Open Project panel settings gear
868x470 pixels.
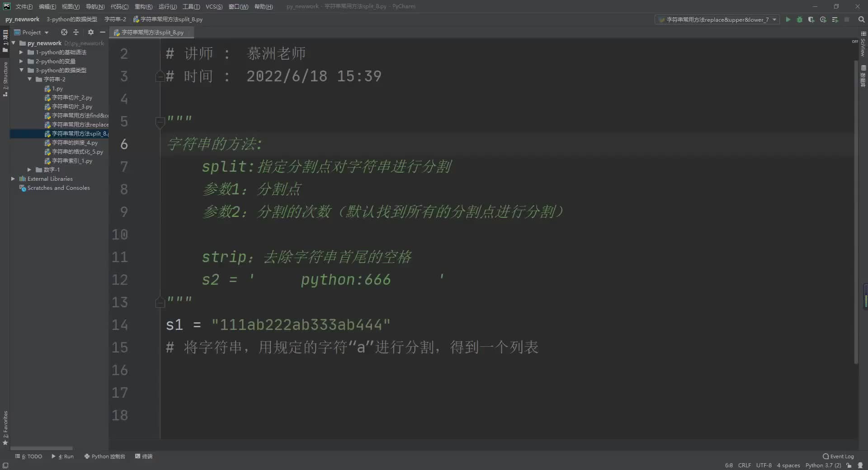(x=90, y=32)
